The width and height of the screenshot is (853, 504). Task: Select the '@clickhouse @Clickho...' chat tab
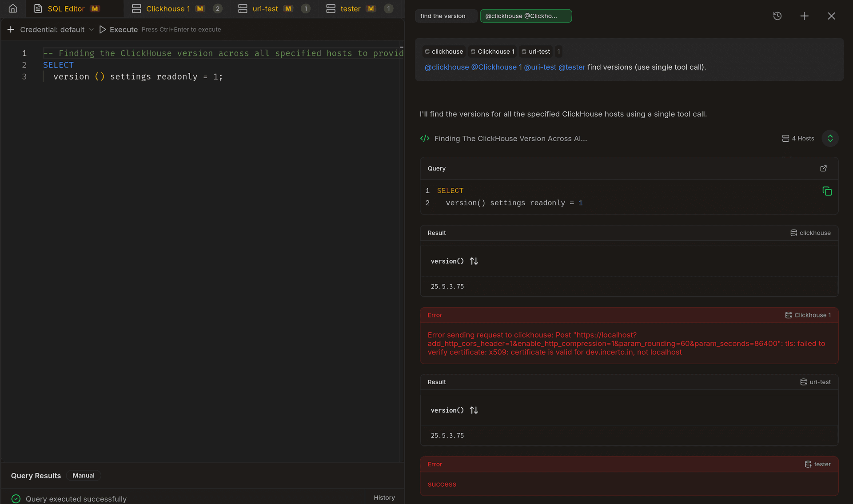(526, 16)
